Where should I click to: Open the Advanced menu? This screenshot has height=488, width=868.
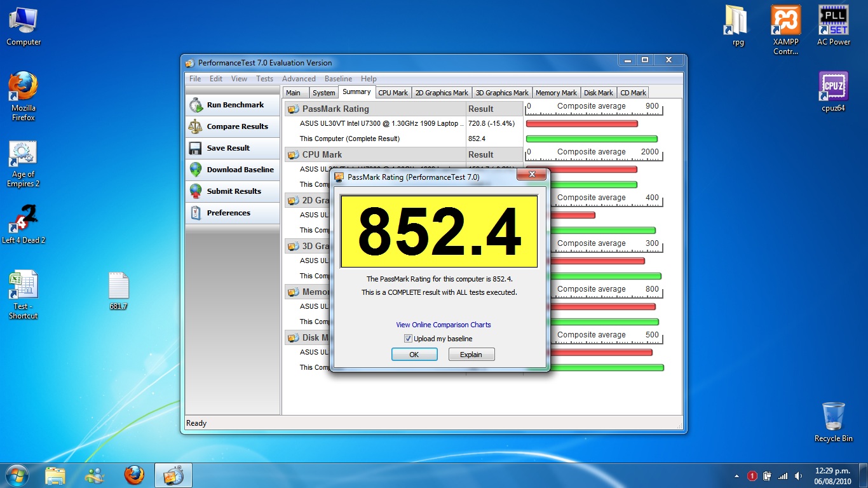tap(299, 79)
